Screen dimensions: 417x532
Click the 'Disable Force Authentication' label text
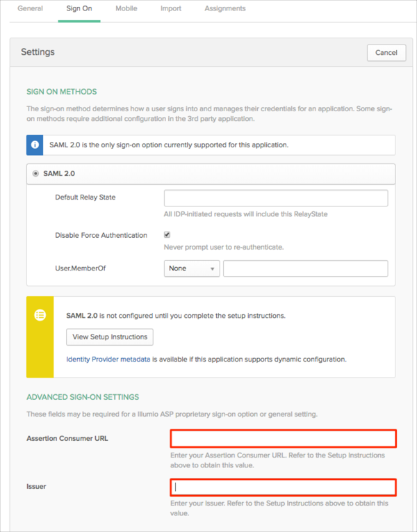[101, 236]
